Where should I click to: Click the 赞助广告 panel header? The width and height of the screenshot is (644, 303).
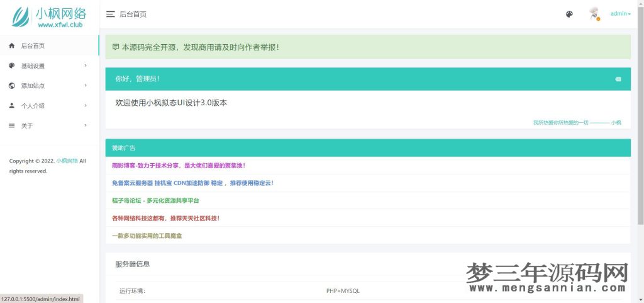click(x=368, y=148)
